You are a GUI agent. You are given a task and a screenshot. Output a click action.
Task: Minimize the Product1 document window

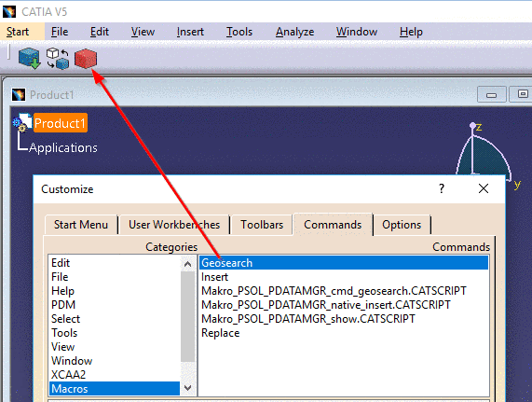pos(492,94)
